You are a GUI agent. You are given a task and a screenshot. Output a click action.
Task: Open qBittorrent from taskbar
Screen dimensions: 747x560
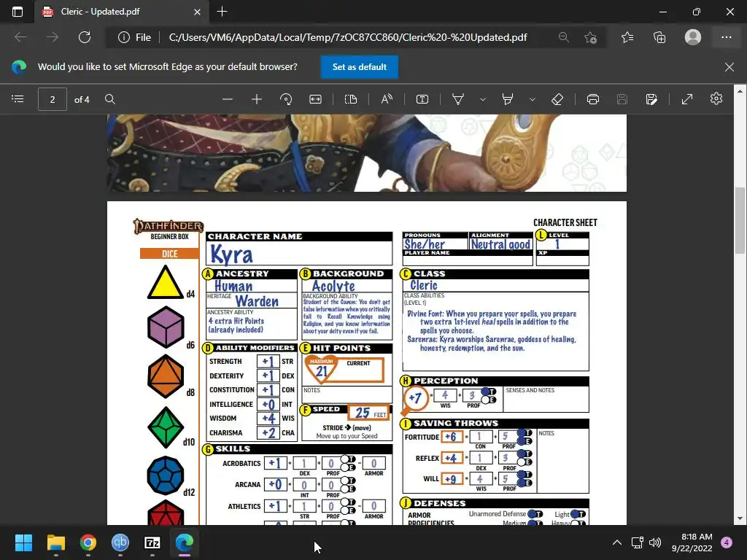120,542
